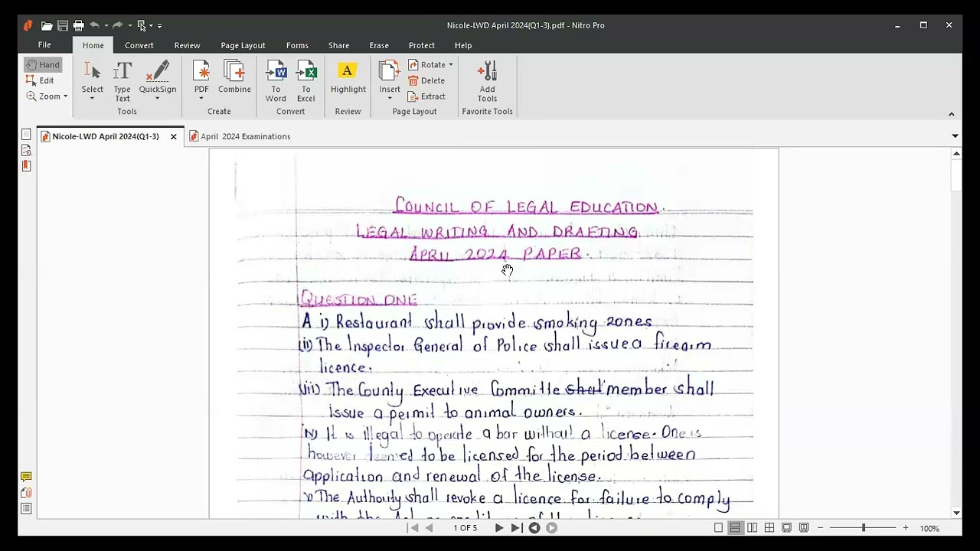Convert document To Word
The height and width of the screenshot is (551, 980).
click(x=276, y=81)
